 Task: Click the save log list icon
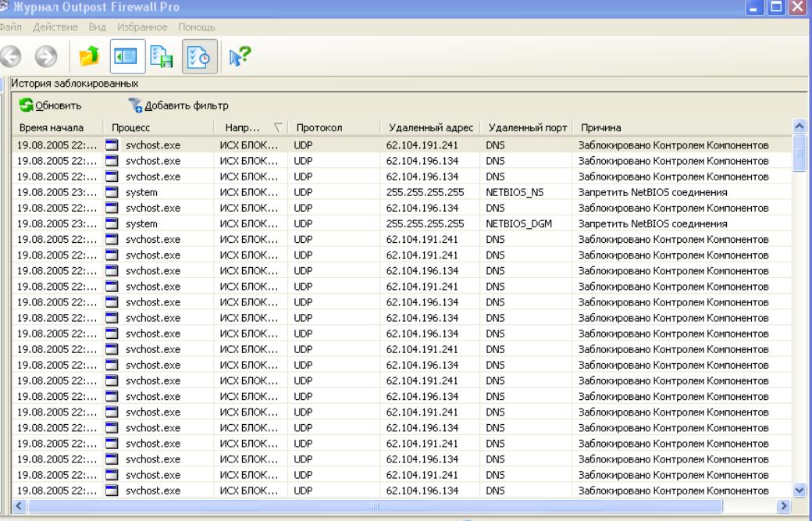click(x=162, y=56)
